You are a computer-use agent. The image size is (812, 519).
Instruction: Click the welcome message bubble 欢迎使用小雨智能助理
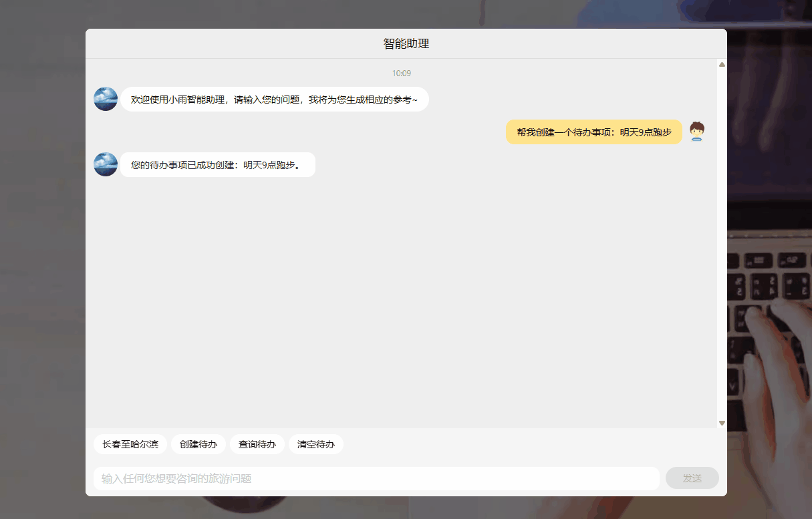(275, 100)
